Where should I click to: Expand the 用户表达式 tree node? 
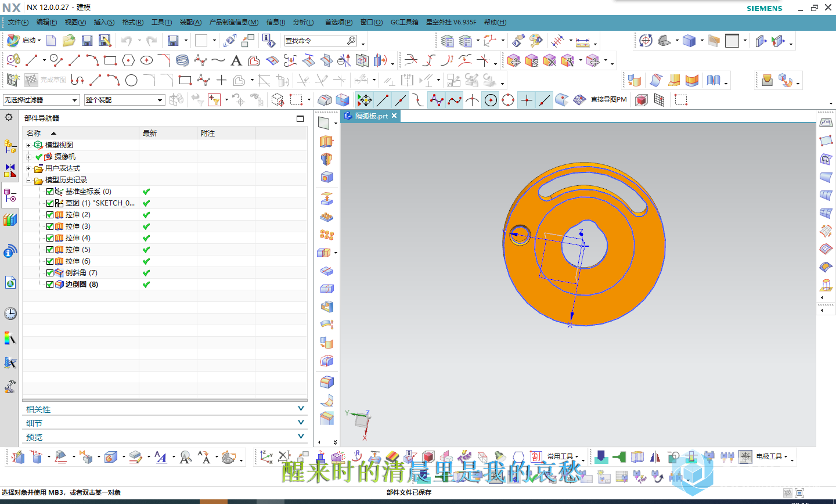[x=28, y=168]
